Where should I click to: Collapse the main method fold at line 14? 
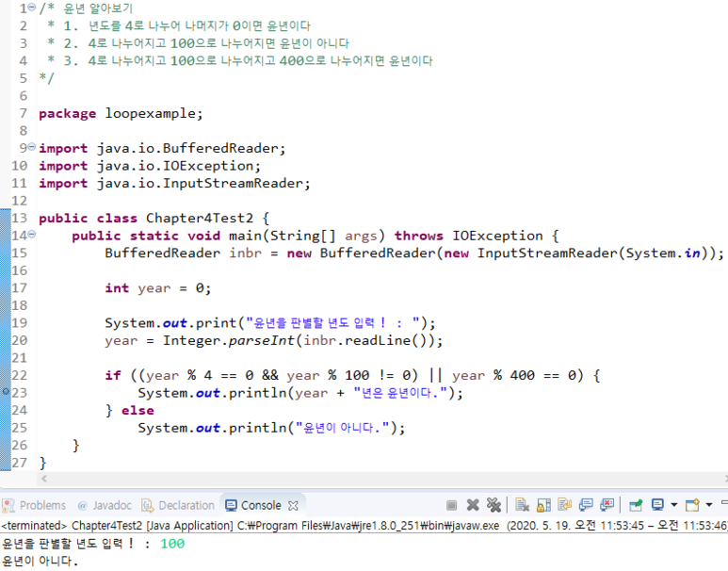tap(32, 235)
